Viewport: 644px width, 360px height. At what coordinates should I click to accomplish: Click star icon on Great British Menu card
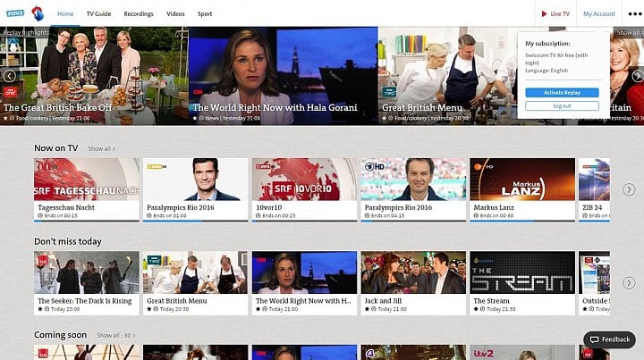[x=149, y=309]
